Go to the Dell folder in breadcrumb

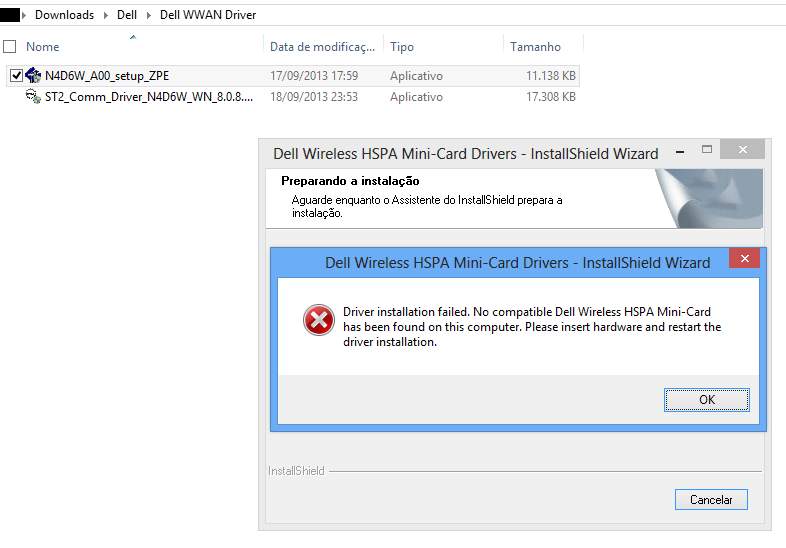tap(127, 15)
